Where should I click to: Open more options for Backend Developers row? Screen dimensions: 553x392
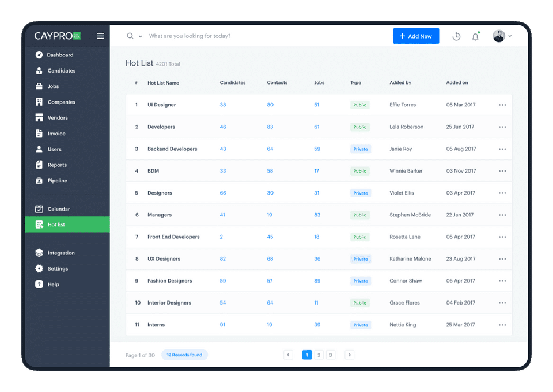(502, 149)
